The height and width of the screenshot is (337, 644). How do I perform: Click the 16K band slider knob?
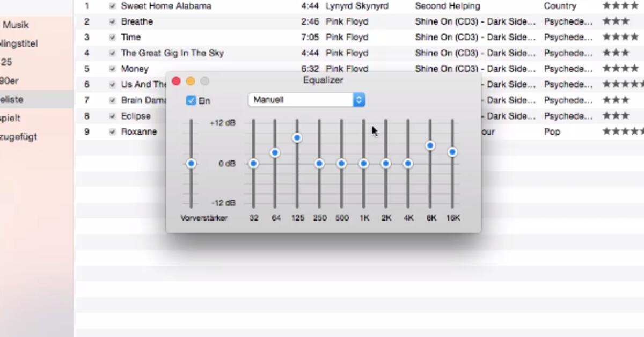point(452,152)
